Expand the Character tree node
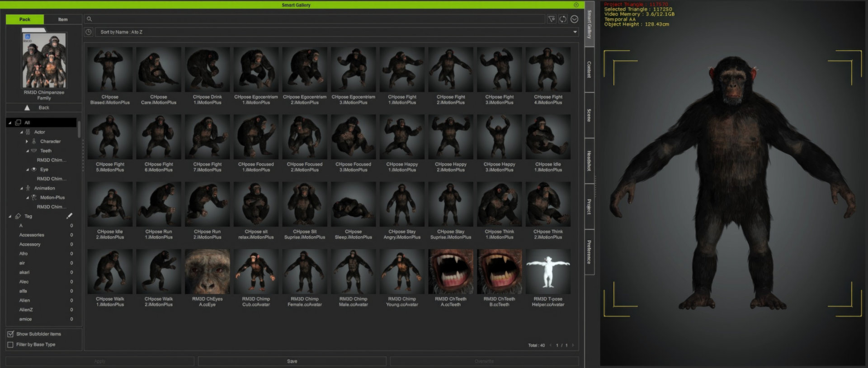The width and height of the screenshot is (868, 368). tap(27, 141)
